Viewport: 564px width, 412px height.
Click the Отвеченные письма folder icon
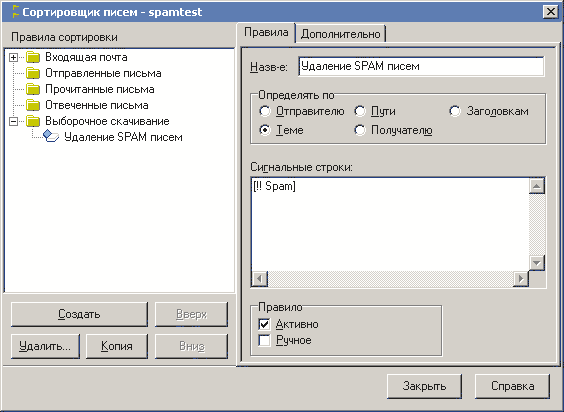point(33,105)
